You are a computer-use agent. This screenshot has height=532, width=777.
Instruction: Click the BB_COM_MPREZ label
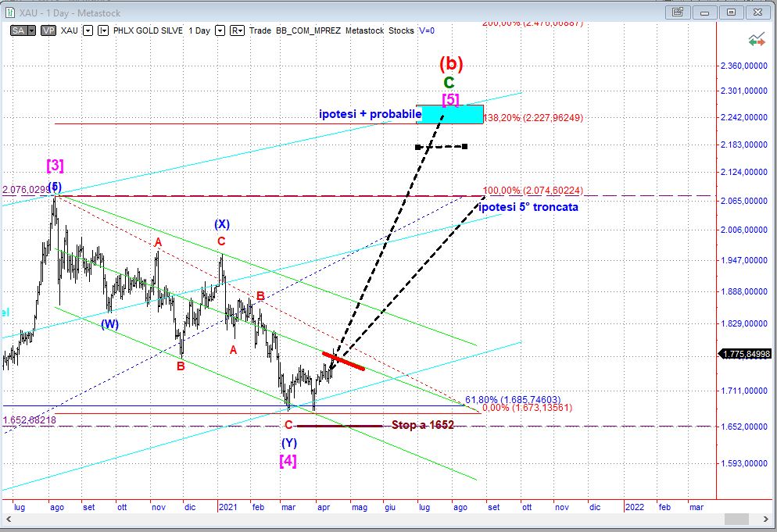pos(308,30)
